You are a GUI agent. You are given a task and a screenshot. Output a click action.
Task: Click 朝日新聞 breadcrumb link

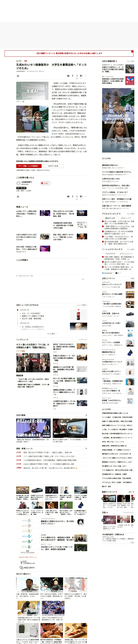[x=19, y=61]
